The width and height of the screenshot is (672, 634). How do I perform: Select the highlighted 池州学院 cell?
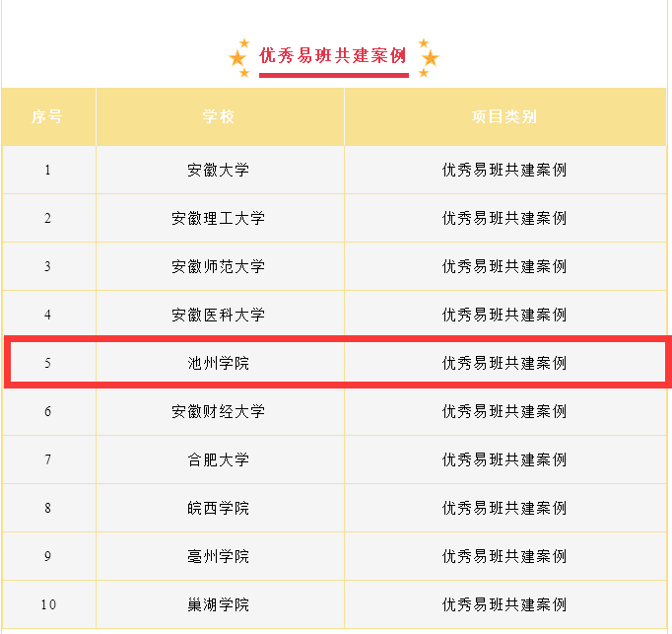[219, 363]
